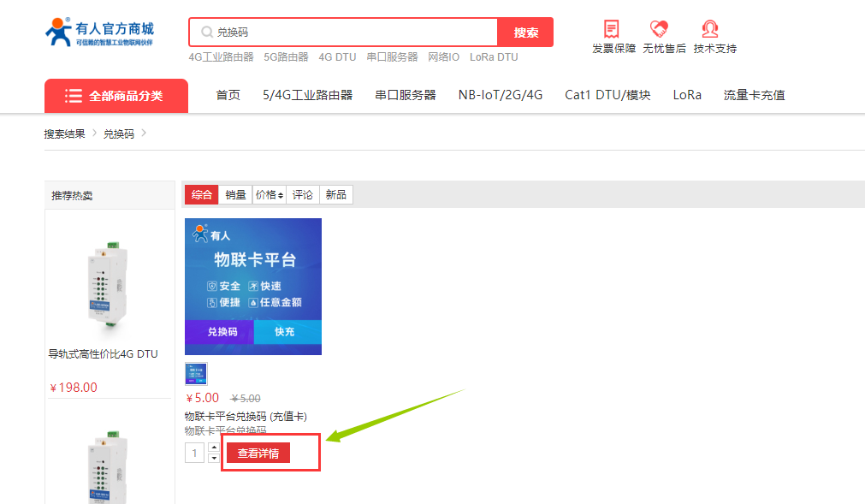Click the LoRa DTU hot keyword link
The image size is (865, 504).
point(494,56)
